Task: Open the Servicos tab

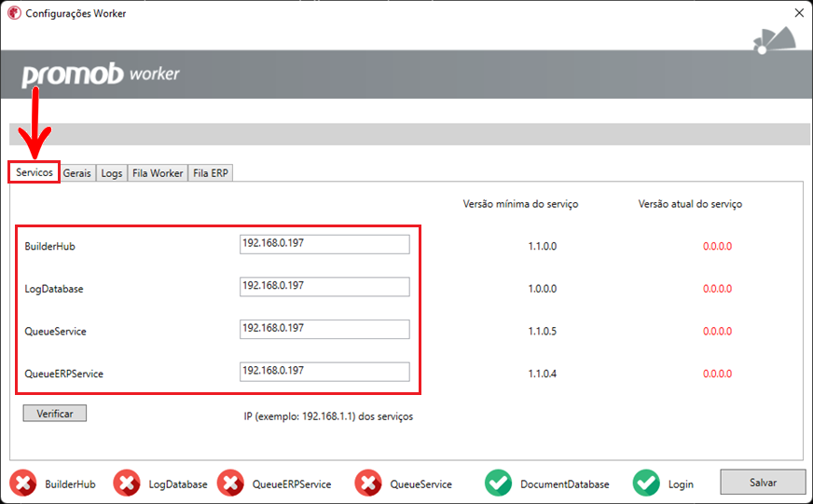Action: (x=34, y=172)
